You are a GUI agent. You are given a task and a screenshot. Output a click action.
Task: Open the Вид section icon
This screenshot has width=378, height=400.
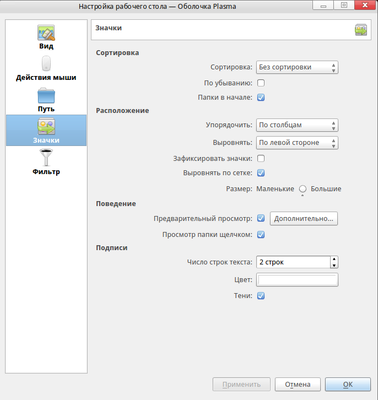click(x=46, y=33)
